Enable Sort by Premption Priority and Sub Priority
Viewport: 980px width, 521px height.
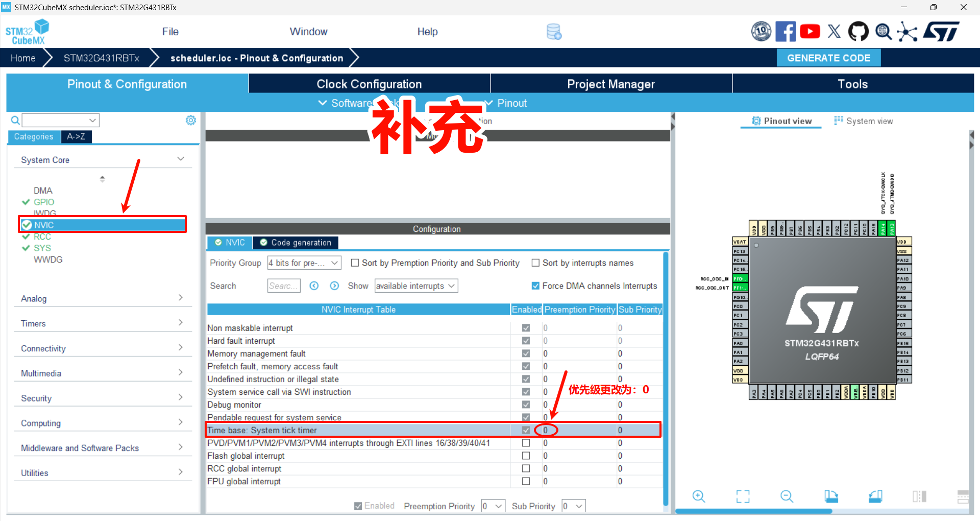tap(355, 263)
